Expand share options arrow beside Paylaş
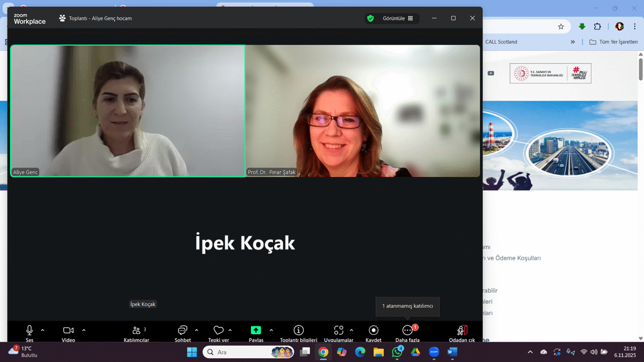 [x=271, y=331]
